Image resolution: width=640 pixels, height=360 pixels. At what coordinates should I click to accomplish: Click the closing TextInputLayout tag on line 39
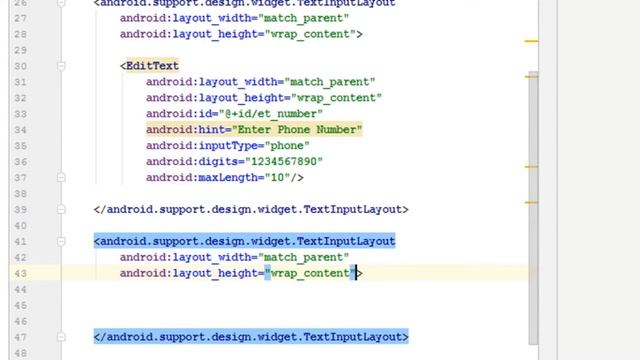pos(251,209)
